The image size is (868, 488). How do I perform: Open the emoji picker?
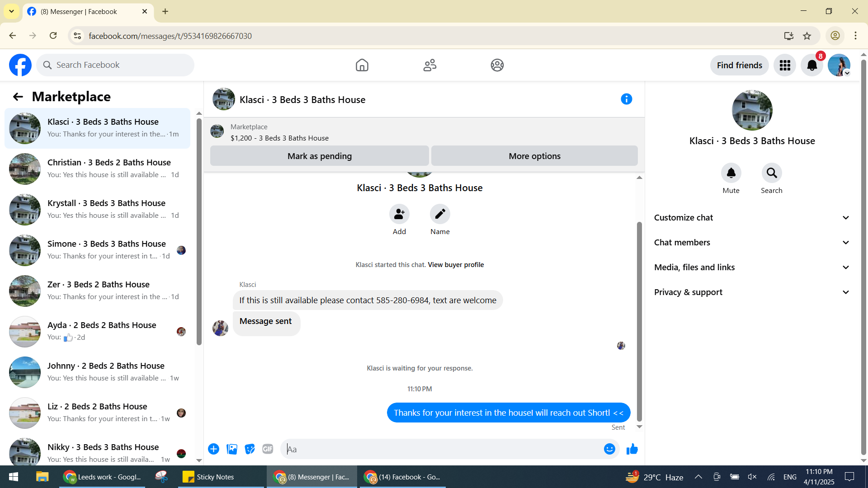coord(609,449)
